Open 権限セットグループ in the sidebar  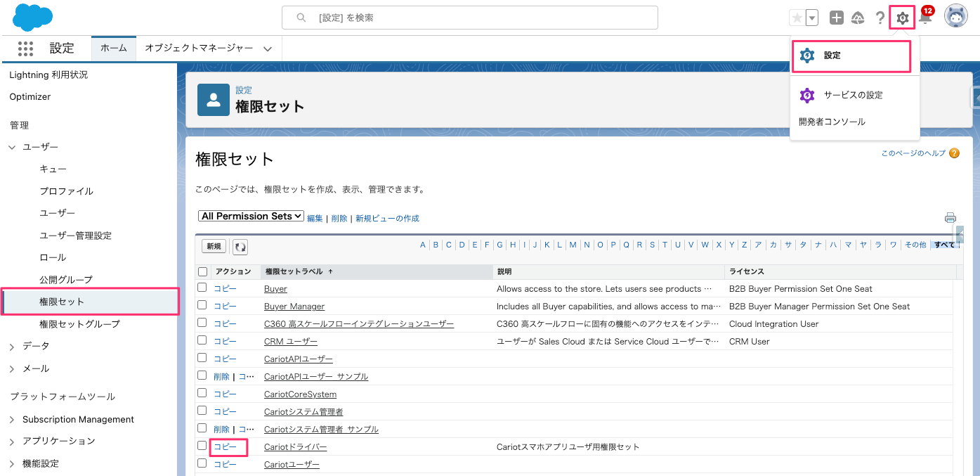click(80, 324)
